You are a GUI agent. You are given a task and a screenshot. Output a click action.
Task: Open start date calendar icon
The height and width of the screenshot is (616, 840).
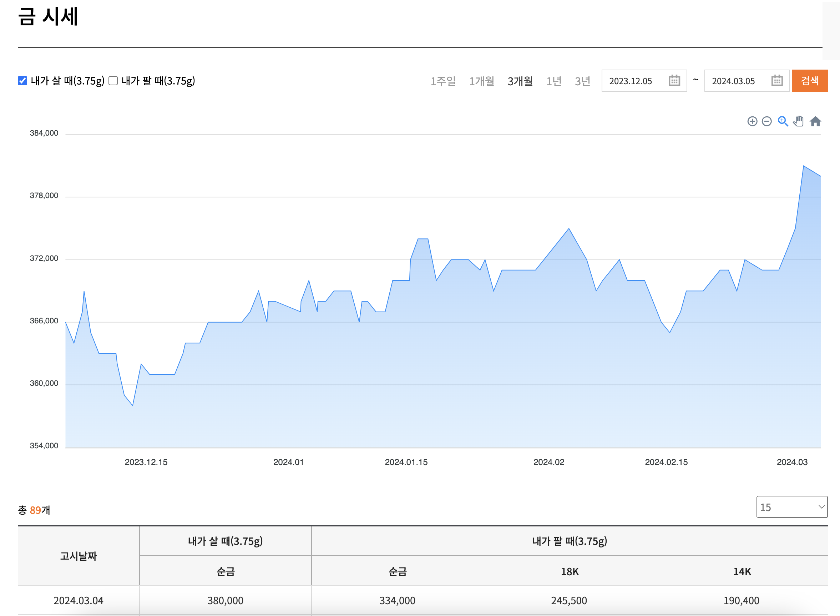point(674,81)
